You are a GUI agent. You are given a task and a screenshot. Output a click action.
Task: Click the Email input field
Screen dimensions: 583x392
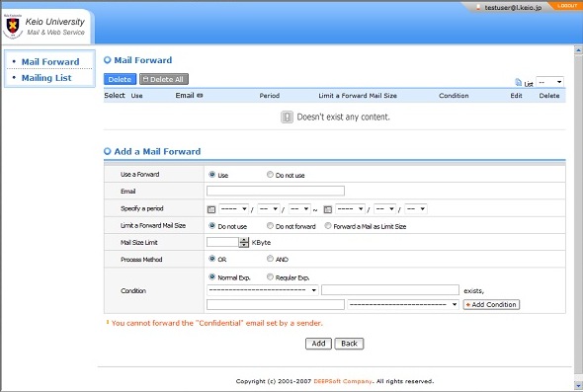point(276,191)
